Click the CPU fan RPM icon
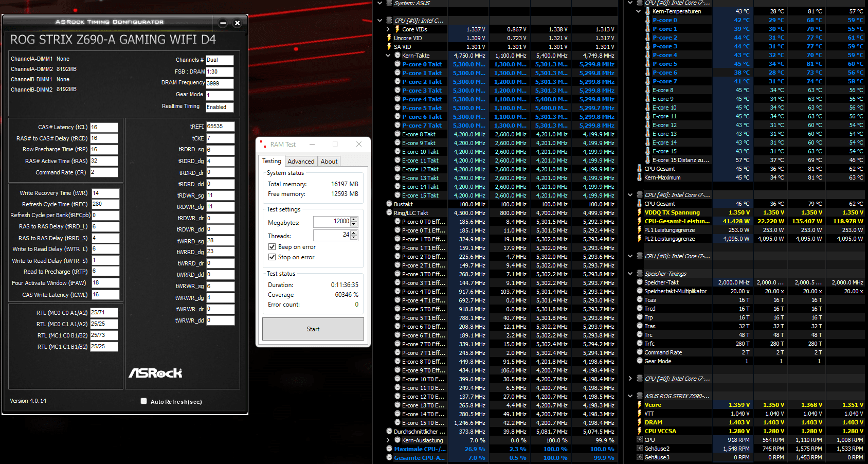Screen dimensions: 868x464 [x=640, y=440]
